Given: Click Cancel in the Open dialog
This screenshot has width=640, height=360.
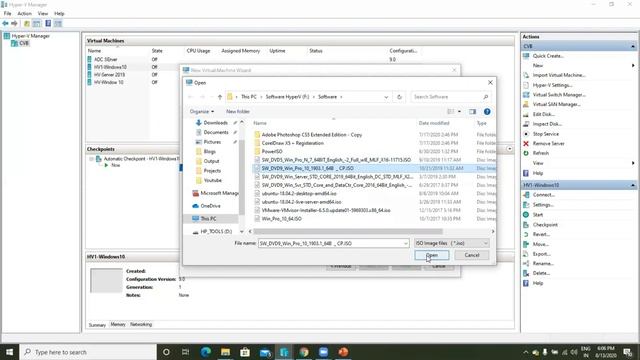Looking at the screenshot, I should click(471, 255).
